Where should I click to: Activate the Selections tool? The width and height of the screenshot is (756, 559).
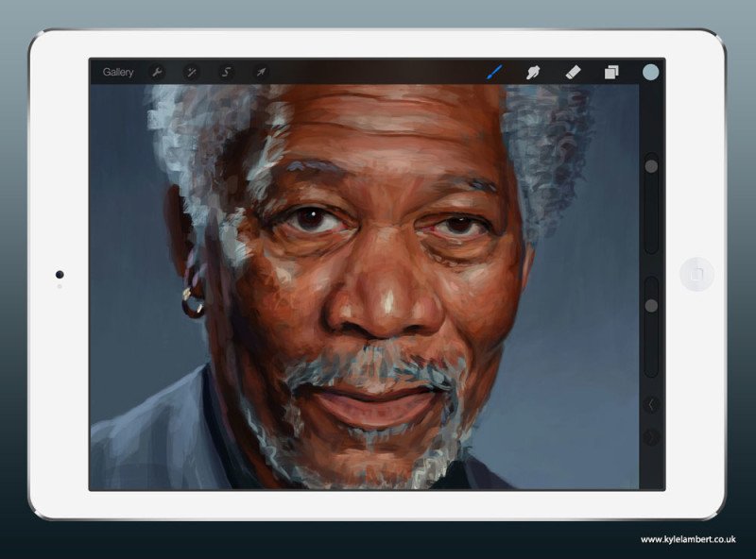[227, 70]
